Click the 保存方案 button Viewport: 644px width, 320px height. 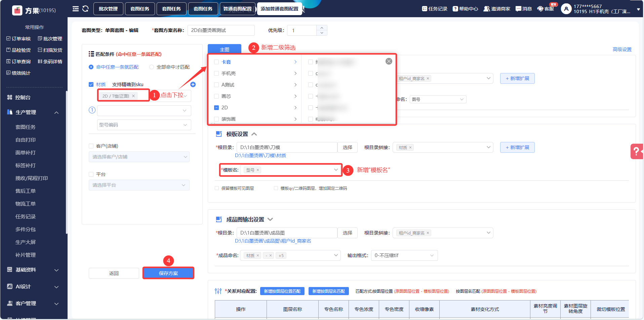(x=168, y=273)
